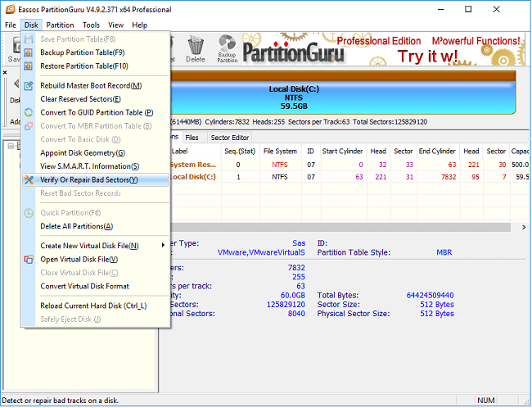Choose Convert To GUID Partition Table (P)
Image resolution: width=532 pixels, height=408 pixels.
(x=96, y=112)
